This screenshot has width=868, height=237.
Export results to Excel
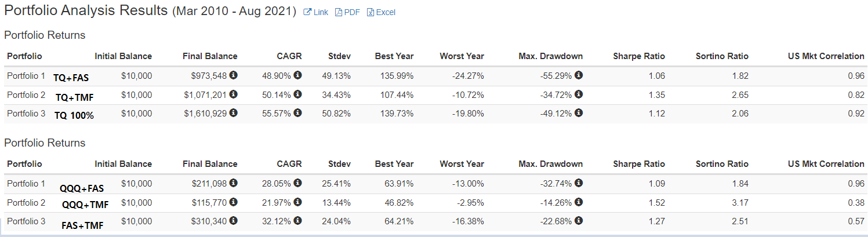[381, 12]
